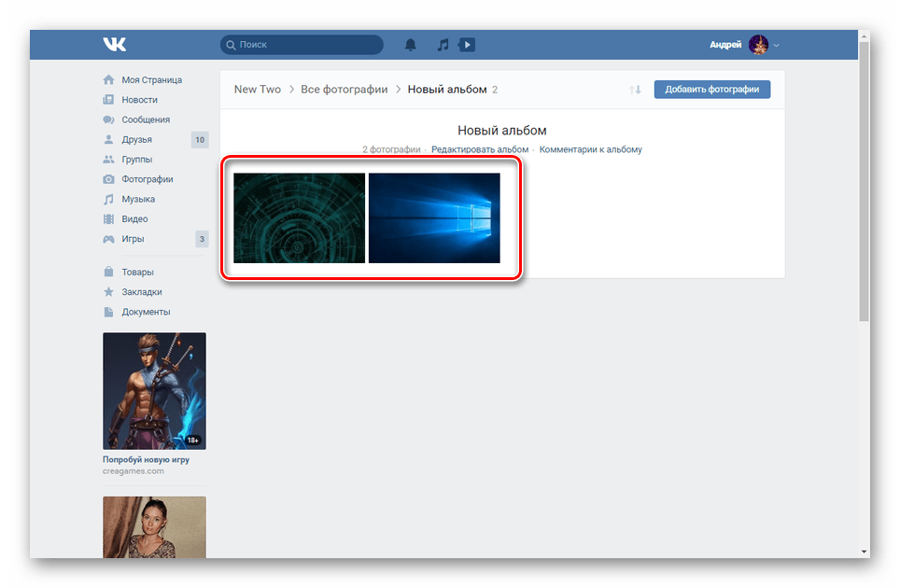Open the Группы section

tap(136, 160)
